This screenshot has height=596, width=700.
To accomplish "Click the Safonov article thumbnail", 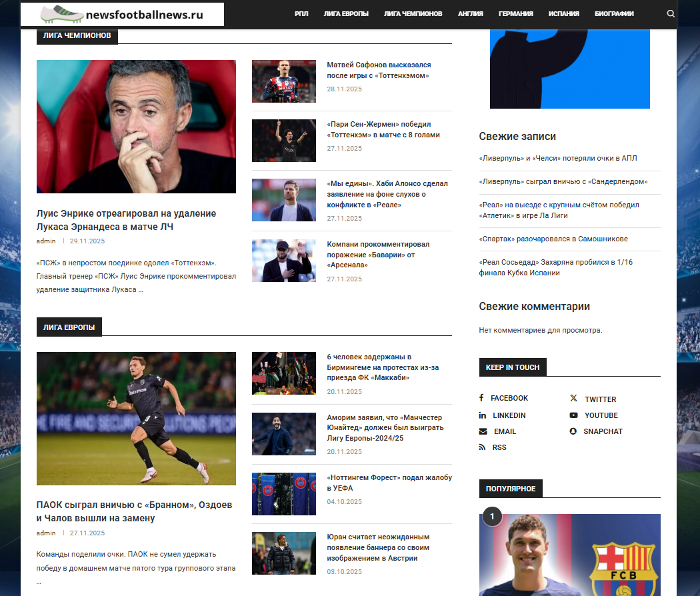I will [284, 81].
